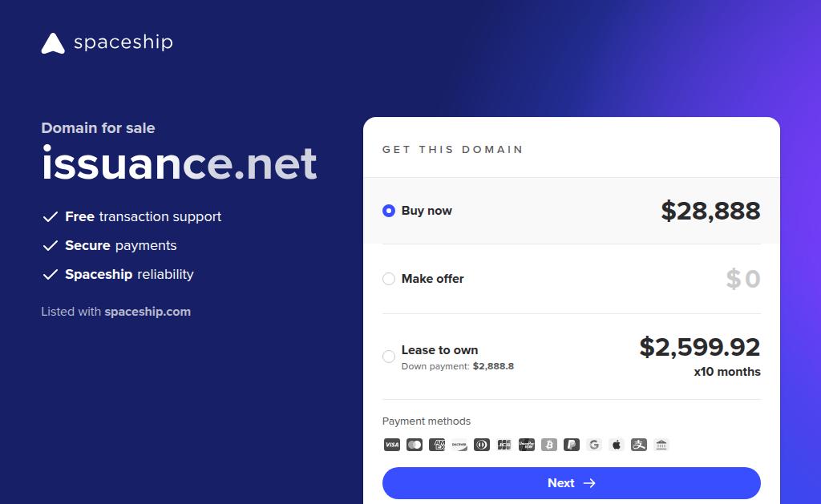Click the JCB card icon
Screen dimensions: 821x504
(504, 445)
